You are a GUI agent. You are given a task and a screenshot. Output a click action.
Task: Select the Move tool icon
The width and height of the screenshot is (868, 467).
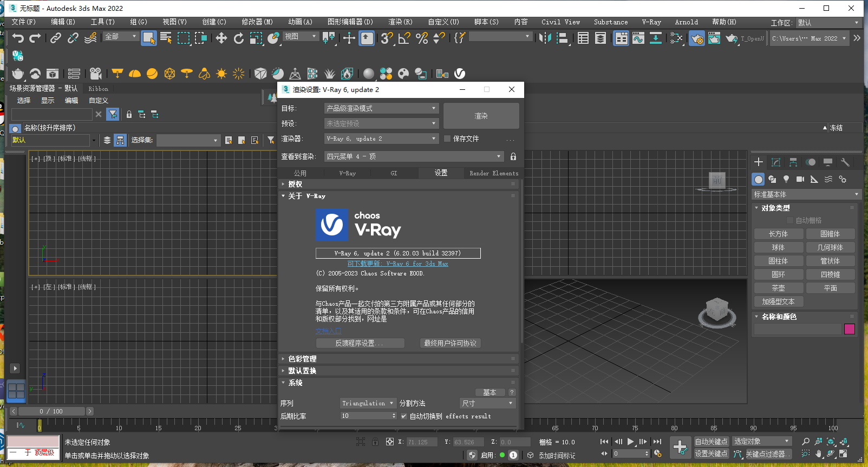[x=221, y=38]
